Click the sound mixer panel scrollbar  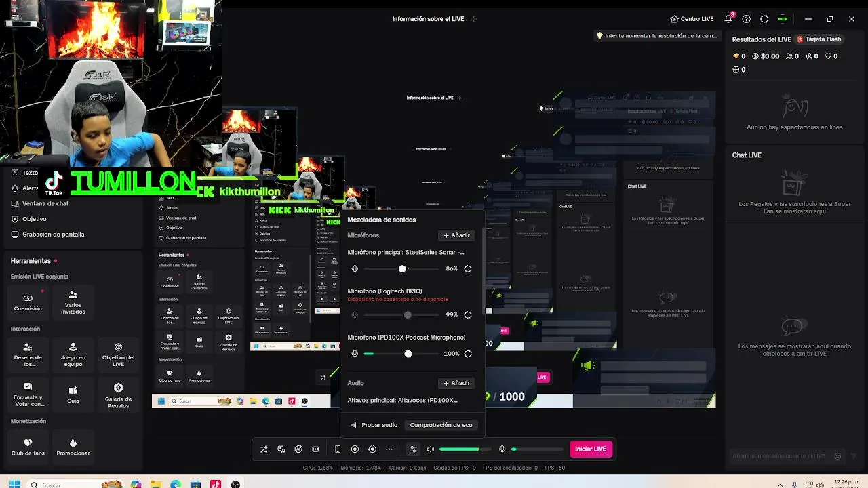tap(484, 271)
